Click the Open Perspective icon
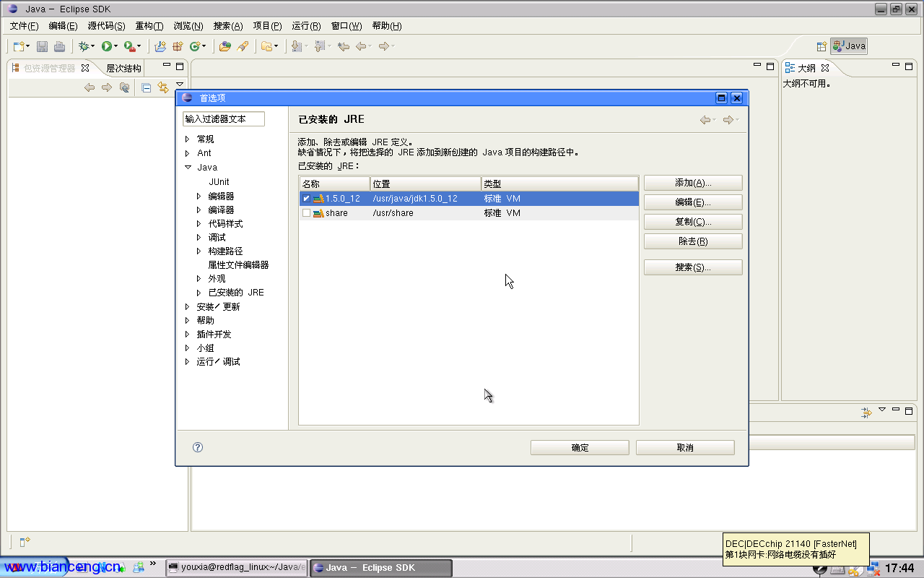The image size is (924, 578). [x=821, y=46]
